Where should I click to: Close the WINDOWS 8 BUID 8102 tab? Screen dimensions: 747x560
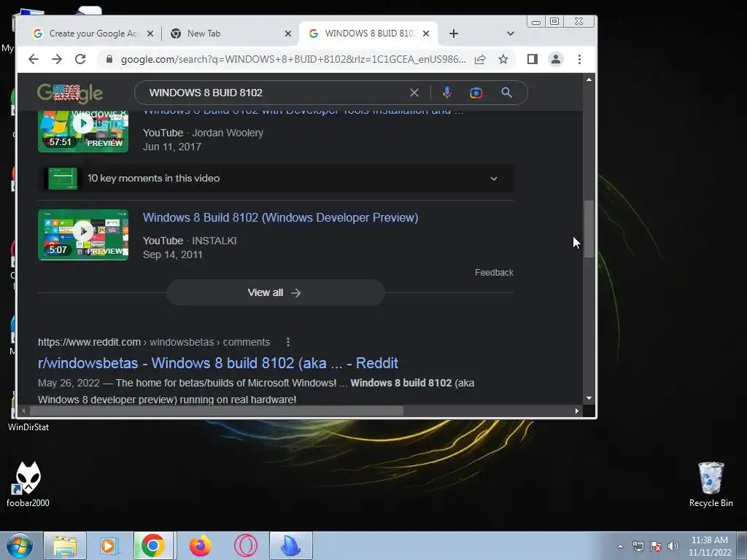[x=426, y=34]
